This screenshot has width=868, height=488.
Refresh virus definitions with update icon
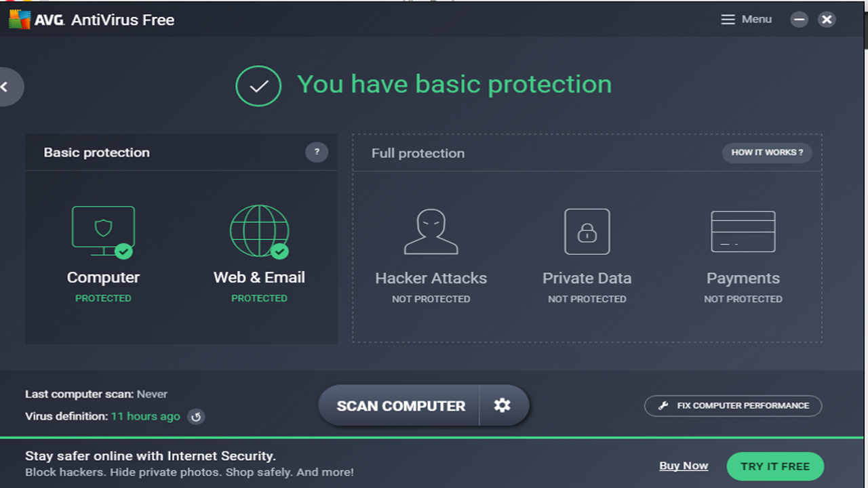coord(196,417)
